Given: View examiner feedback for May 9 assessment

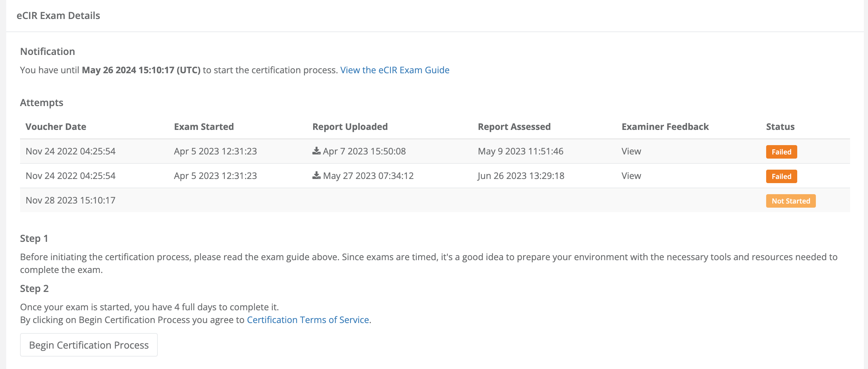Looking at the screenshot, I should 631,151.
